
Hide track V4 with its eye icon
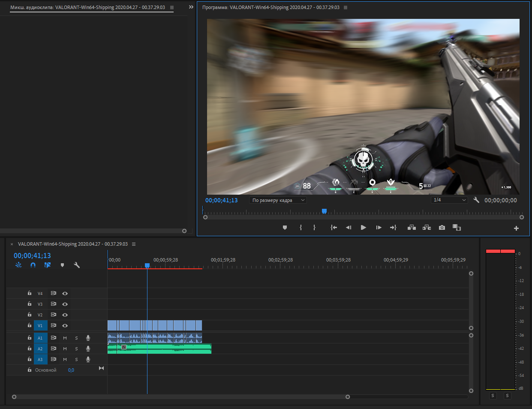point(65,293)
